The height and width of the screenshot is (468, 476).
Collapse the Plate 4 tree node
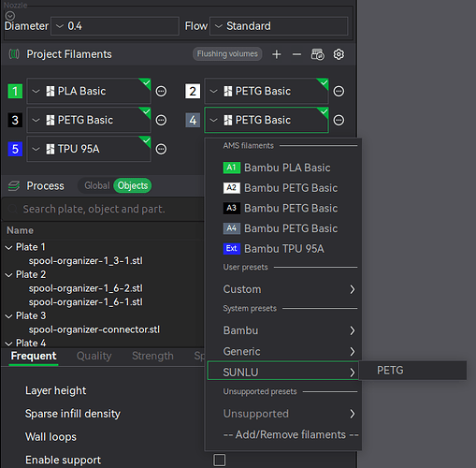pos(8,344)
